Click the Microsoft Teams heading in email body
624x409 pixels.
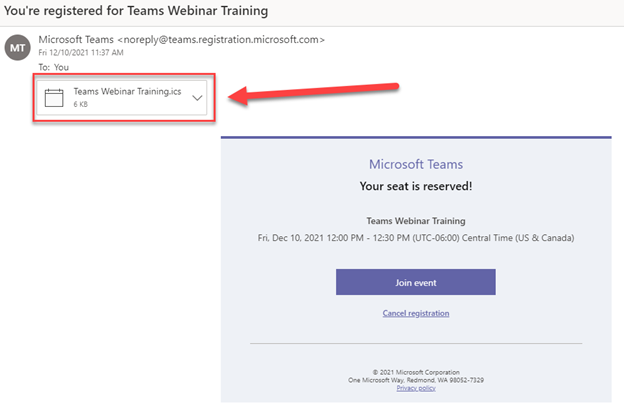(x=415, y=165)
